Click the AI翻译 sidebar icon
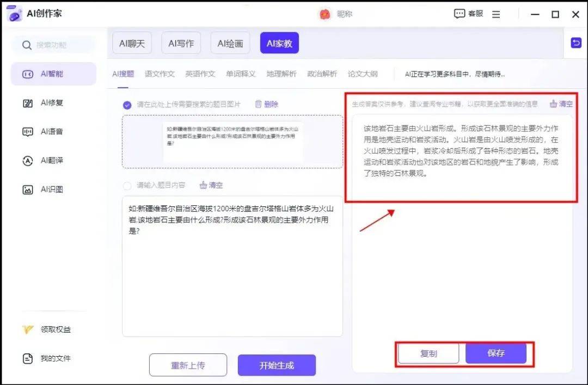 pyautogui.click(x=28, y=161)
